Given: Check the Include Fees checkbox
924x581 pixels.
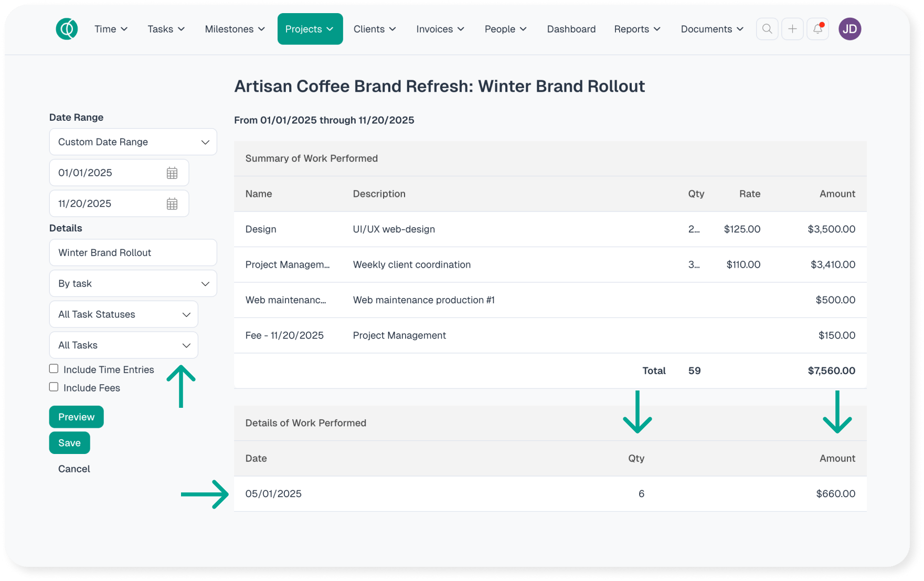Looking at the screenshot, I should coord(54,387).
